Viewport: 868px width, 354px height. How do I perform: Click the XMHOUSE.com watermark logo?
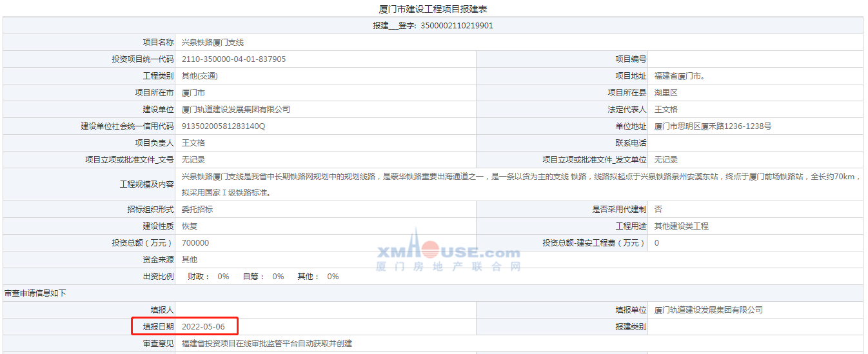[x=448, y=252]
